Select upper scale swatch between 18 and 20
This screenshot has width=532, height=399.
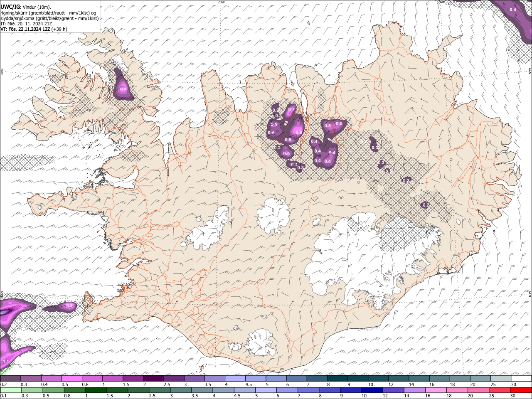point(461,378)
